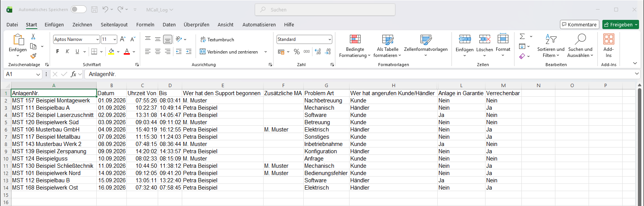Screen dimensions: 644x206
Task: Click the text orientation icon
Action: click(179, 39)
